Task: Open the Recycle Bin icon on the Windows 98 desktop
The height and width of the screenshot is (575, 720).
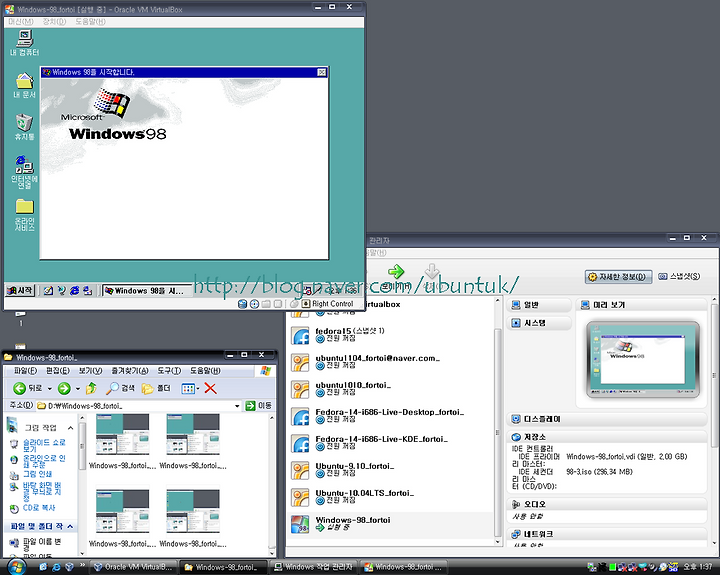Action: [x=24, y=127]
